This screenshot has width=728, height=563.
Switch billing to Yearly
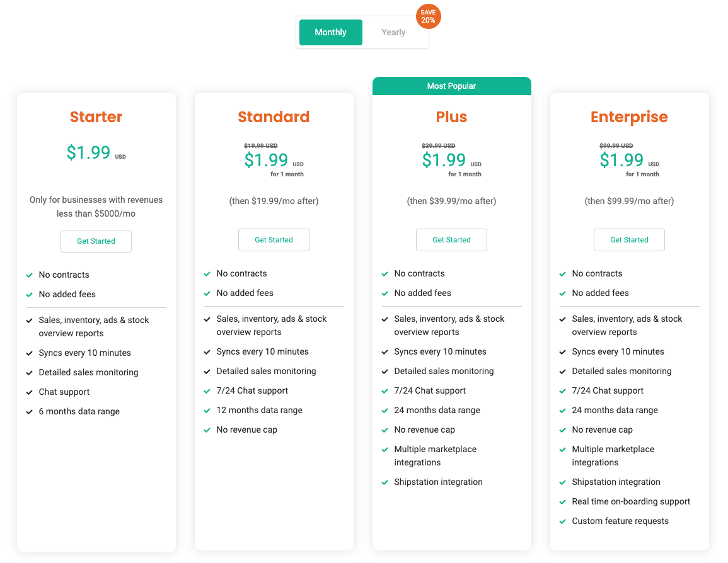click(x=393, y=32)
